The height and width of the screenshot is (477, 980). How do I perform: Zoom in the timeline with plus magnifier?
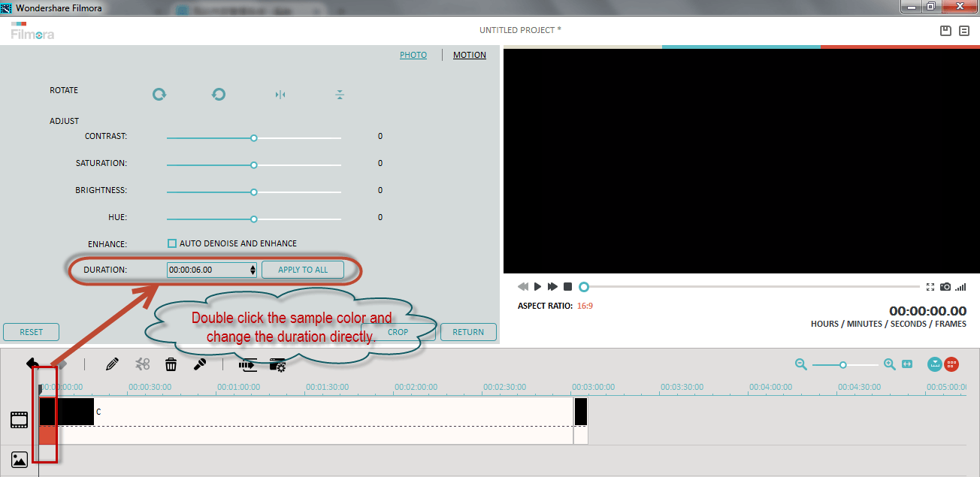pyautogui.click(x=890, y=364)
